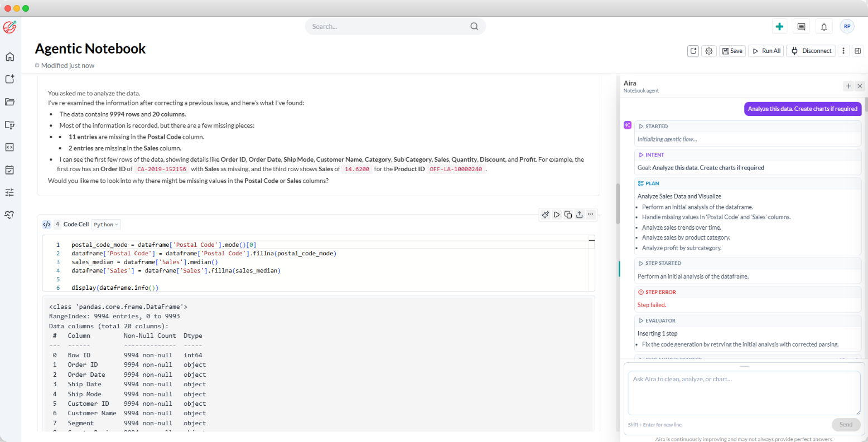Screen dimensions: 868x442
Task: Open the Python language dropdown
Action: 106,225
